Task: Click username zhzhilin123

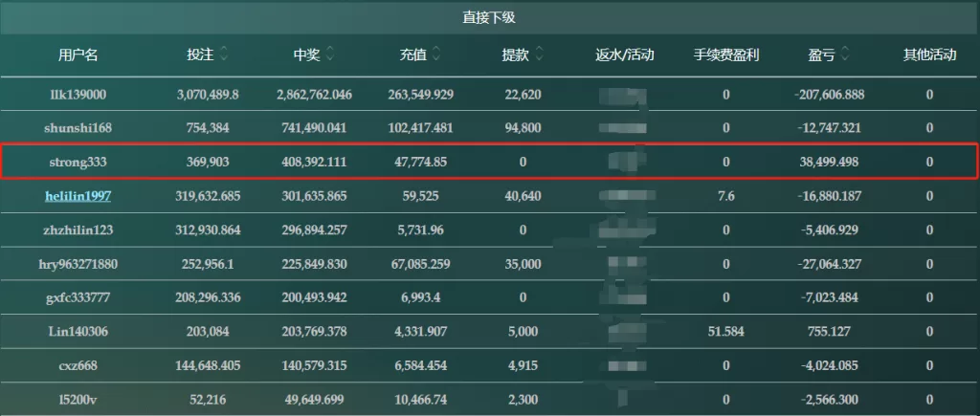Action: coord(78,230)
